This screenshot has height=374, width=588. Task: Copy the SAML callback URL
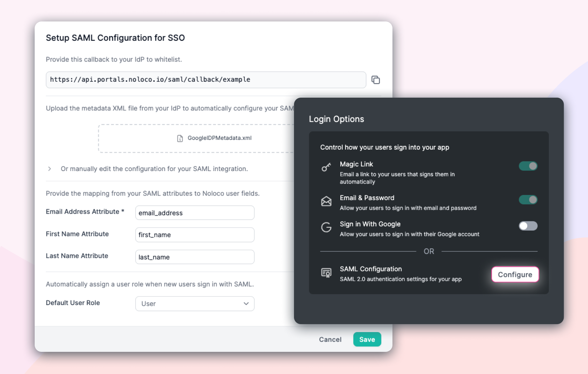tap(376, 80)
